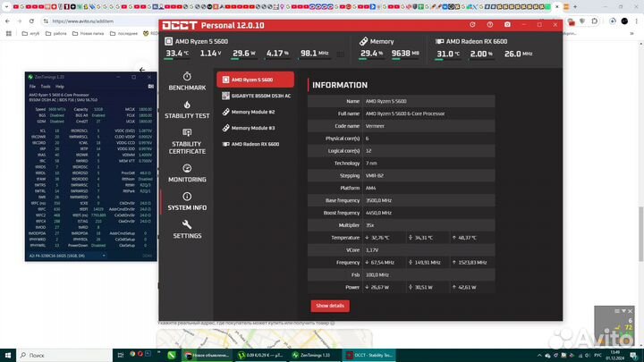The image size is (644, 362).
Task: Open the Stability Certificate section
Action: point(187,141)
